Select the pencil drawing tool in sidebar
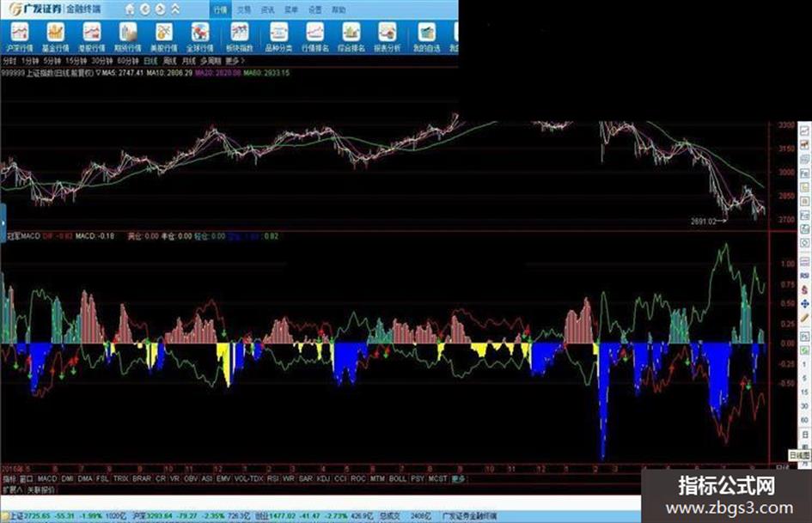The width and height of the screenshot is (812, 523). (805, 318)
